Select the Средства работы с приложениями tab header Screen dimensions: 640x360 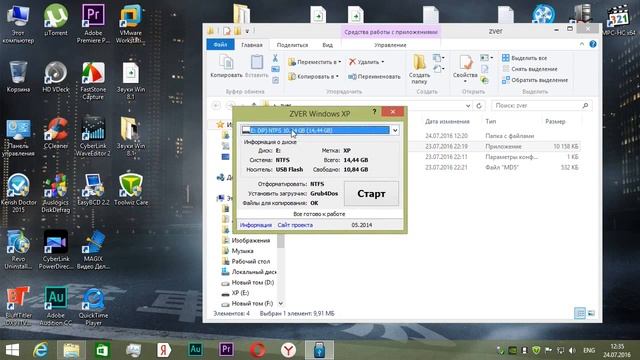click(x=391, y=32)
